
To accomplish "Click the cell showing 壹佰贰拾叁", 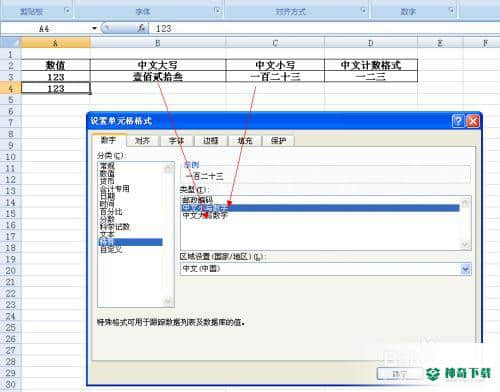I will coord(158,77).
